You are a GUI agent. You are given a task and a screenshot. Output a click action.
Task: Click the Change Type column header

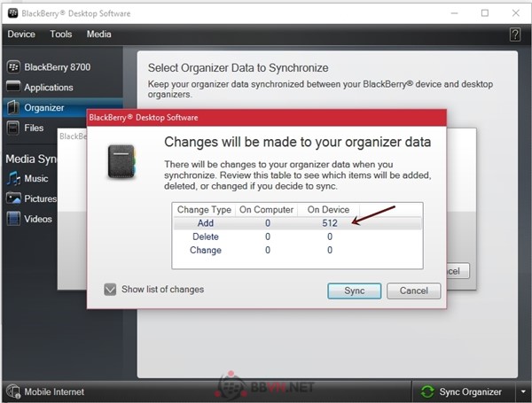pos(204,210)
